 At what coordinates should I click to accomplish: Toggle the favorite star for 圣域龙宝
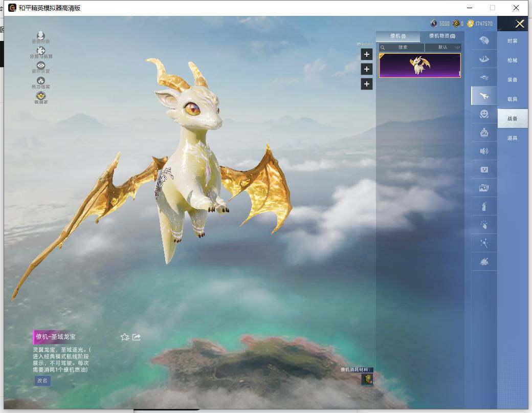[x=124, y=337]
